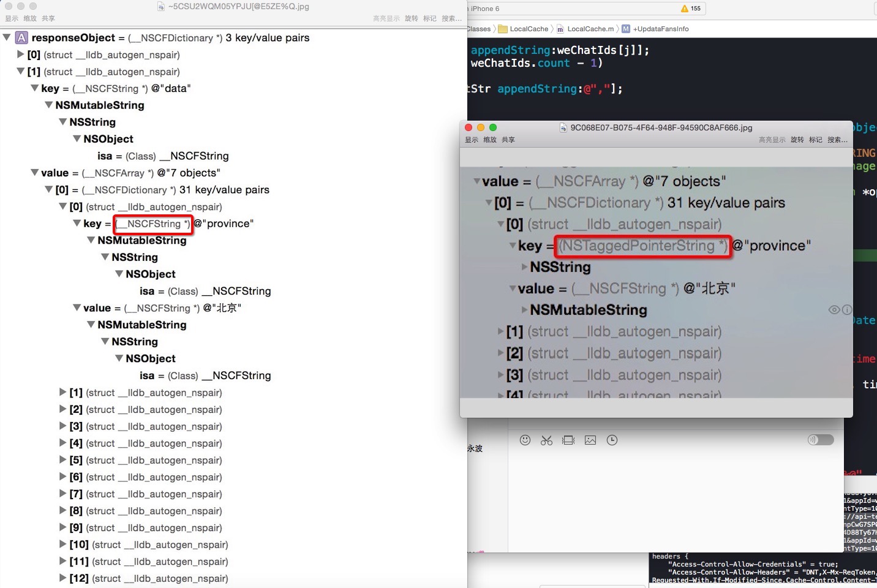The height and width of the screenshot is (588, 877).
Task: Collapse the key @"province" row in left window
Action: tap(77, 224)
